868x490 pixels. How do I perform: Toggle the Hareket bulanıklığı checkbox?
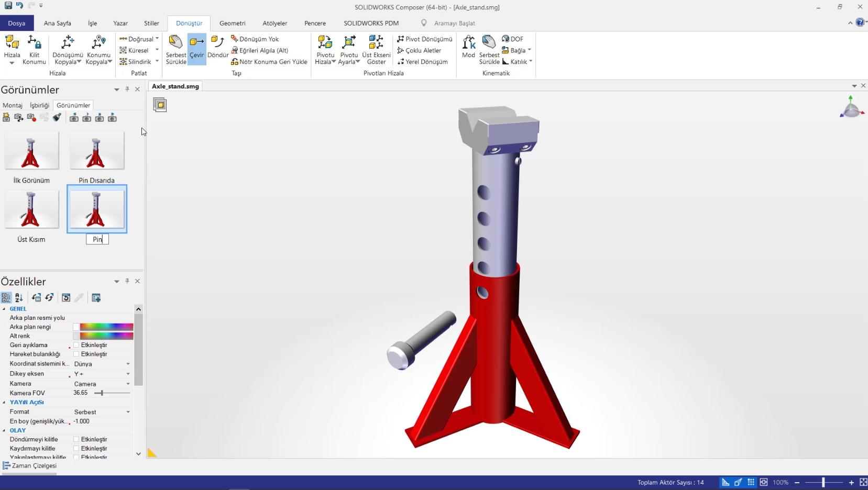(x=76, y=354)
